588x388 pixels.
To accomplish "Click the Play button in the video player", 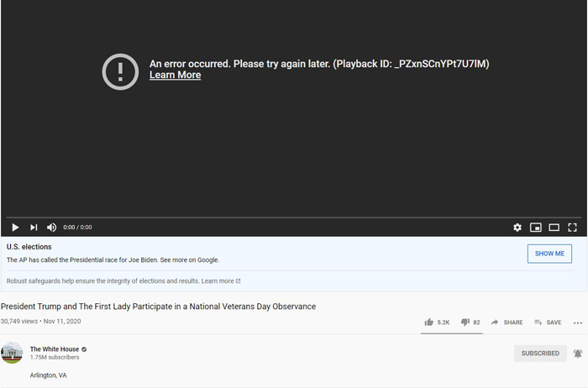I will coord(15,228).
